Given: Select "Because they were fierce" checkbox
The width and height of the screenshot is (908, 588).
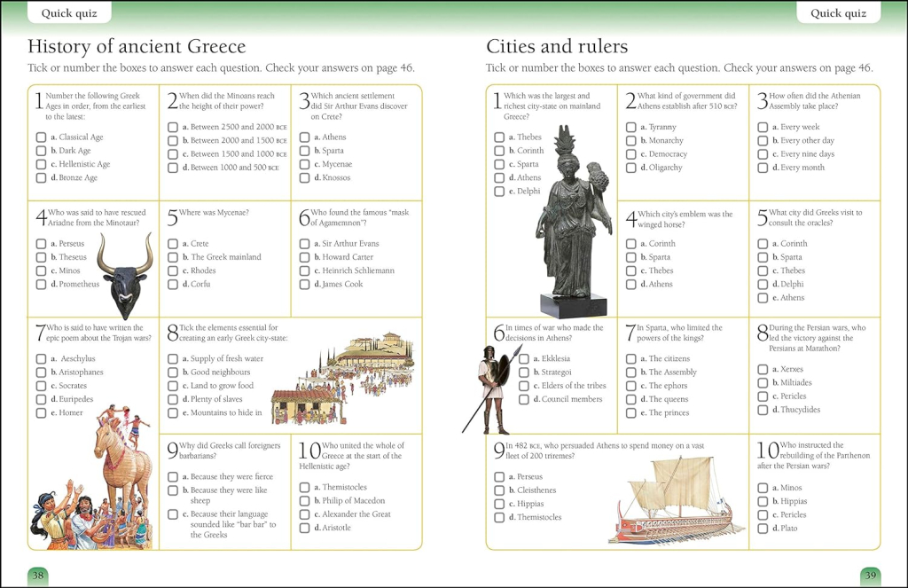Looking at the screenshot, I should (x=173, y=477).
